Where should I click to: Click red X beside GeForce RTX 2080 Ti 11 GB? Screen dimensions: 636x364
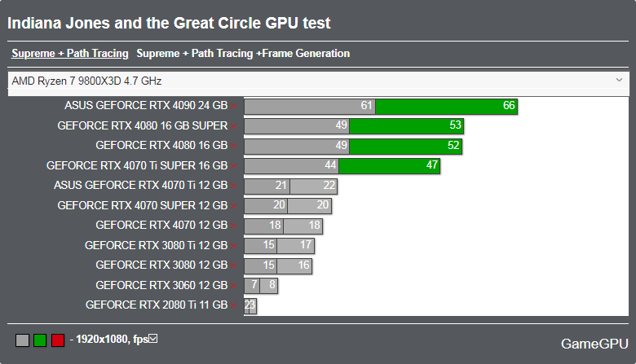pos(234,305)
